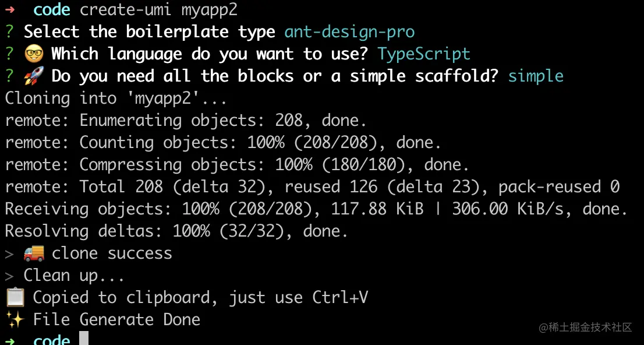This screenshot has width=644, height=345.
Task: Click the sparkles emoji icon
Action: click(16, 320)
